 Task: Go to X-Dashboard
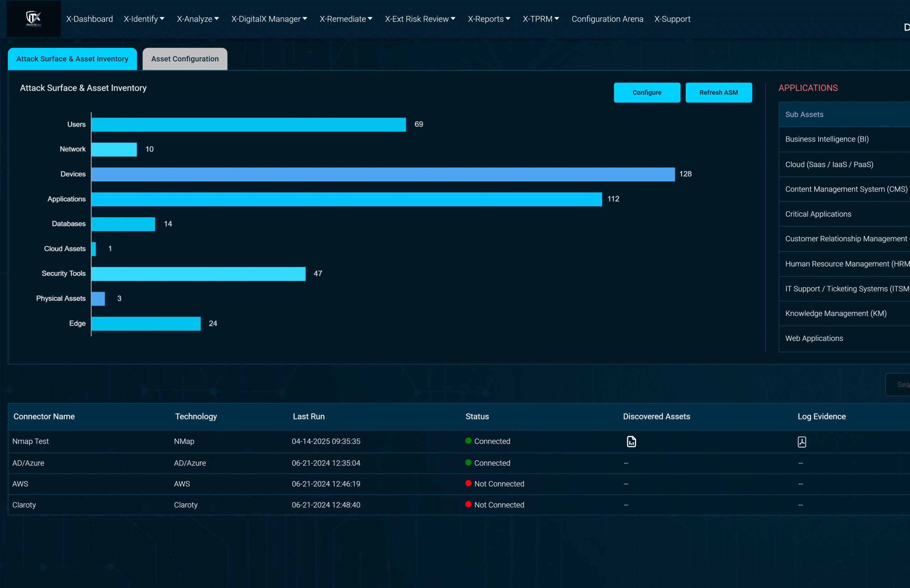(90, 19)
